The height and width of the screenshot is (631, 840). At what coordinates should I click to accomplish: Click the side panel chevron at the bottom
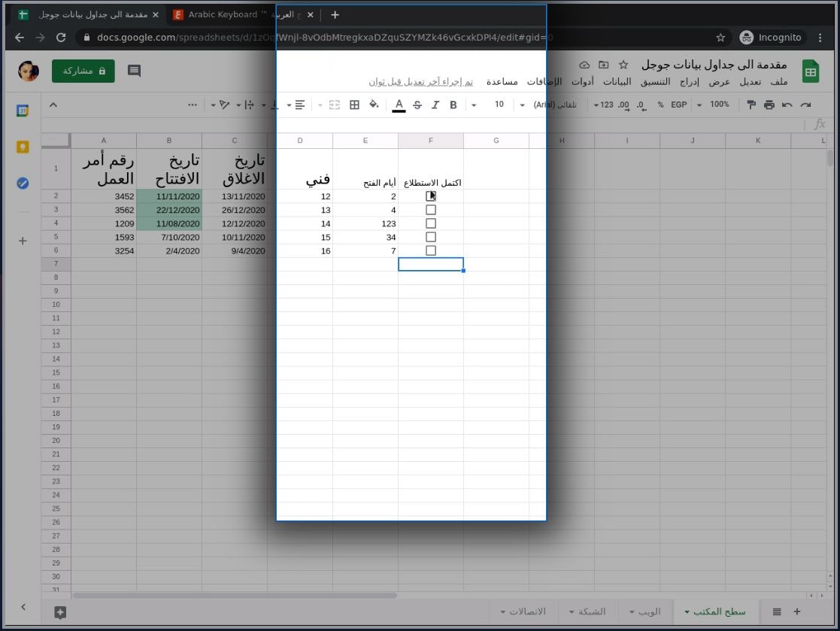tap(23, 607)
